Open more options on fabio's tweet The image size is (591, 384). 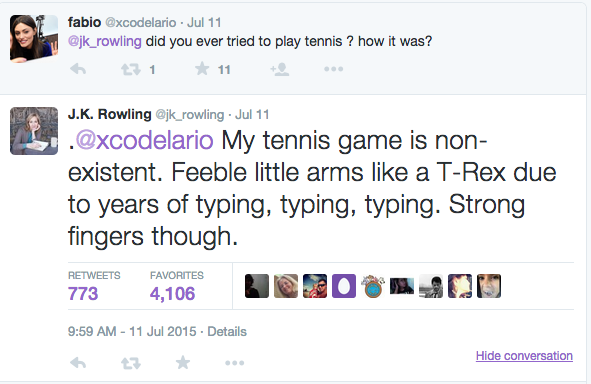334,69
